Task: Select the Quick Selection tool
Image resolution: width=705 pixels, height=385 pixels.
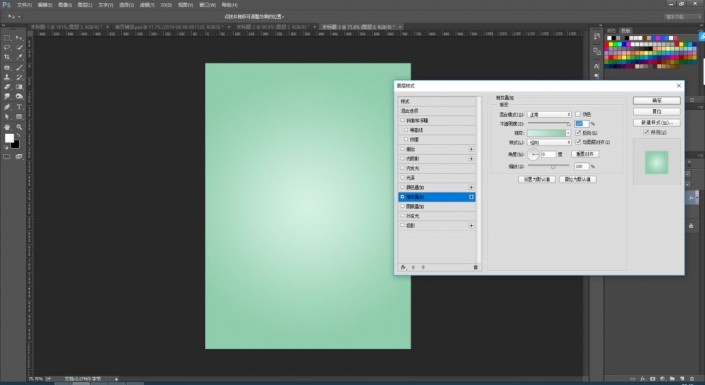Action: (x=19, y=48)
